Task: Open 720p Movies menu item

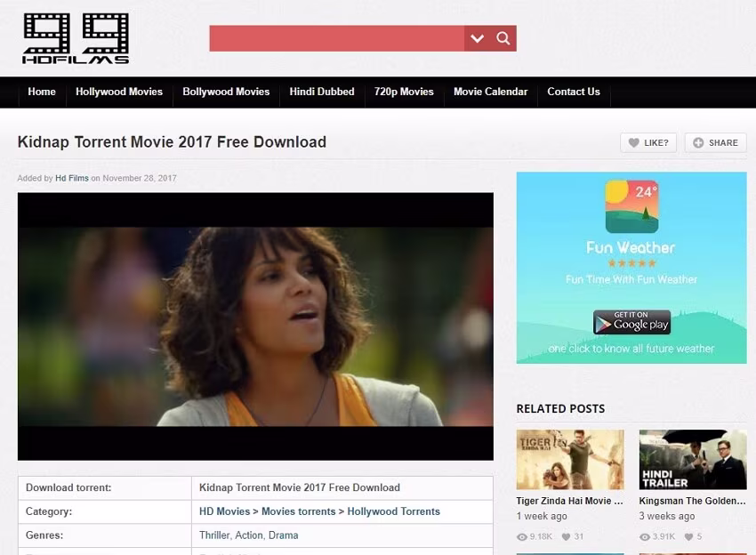Action: (404, 92)
